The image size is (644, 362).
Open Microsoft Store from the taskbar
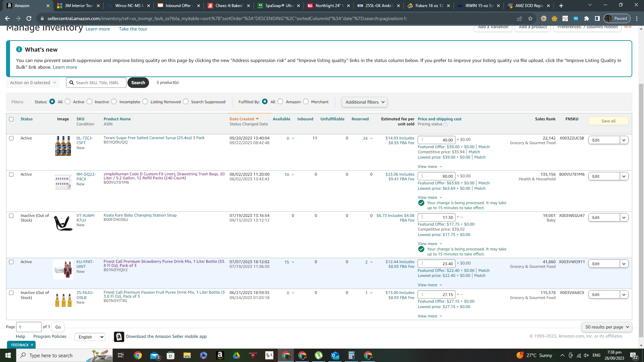point(171,355)
